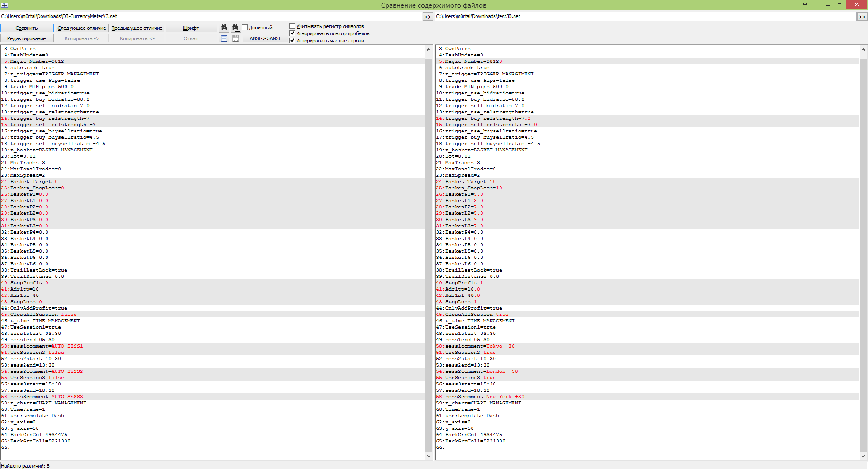
Task: Click the left pane scrollbar down arrow
Action: tap(429, 456)
